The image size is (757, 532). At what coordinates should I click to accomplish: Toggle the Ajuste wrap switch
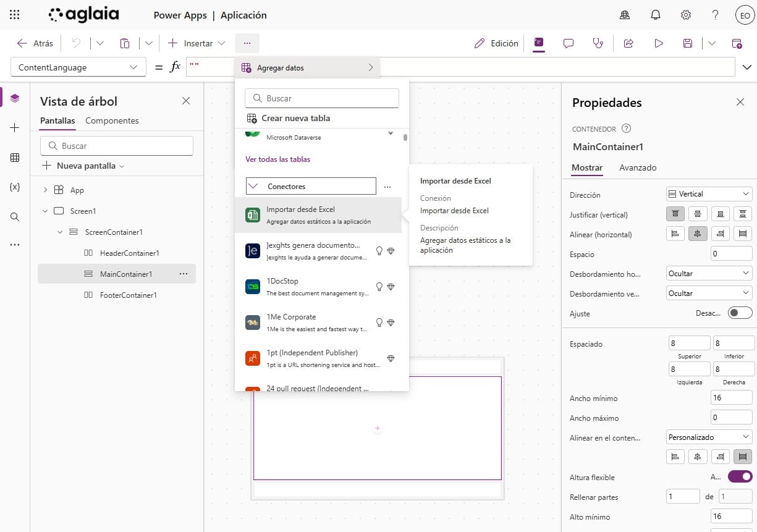740,313
